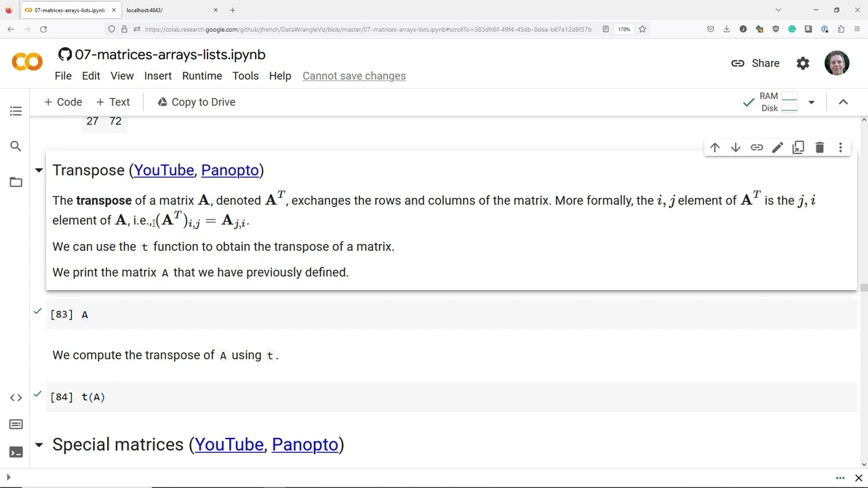Open the Insert menu

point(157,76)
